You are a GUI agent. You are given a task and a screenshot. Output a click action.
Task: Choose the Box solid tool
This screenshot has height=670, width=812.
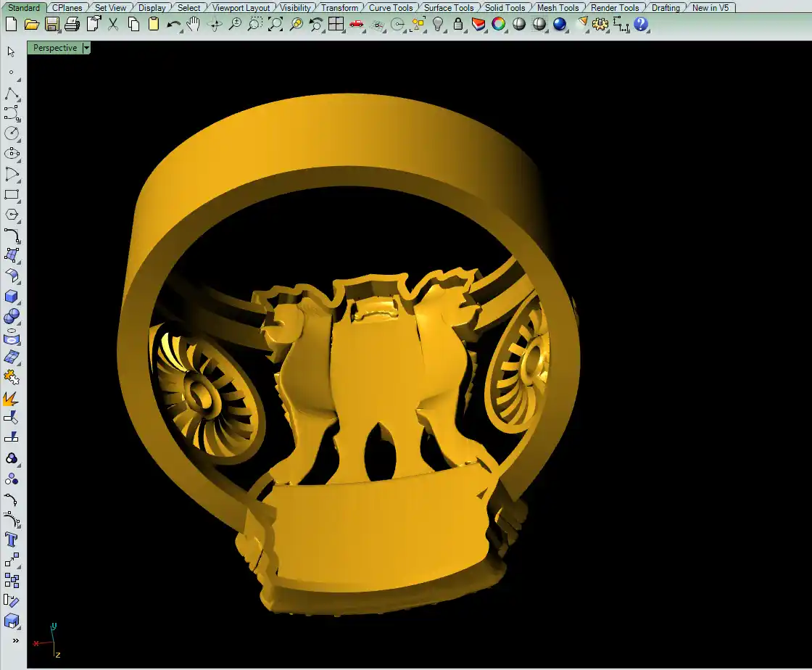point(12,297)
